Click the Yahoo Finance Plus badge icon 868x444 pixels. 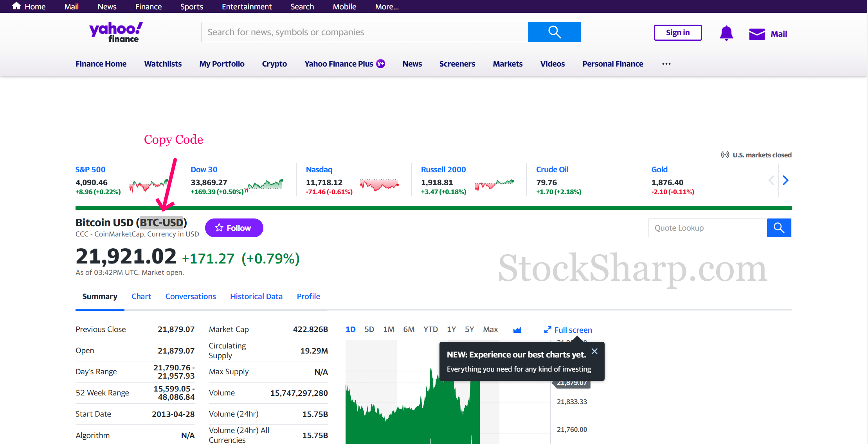coord(380,63)
